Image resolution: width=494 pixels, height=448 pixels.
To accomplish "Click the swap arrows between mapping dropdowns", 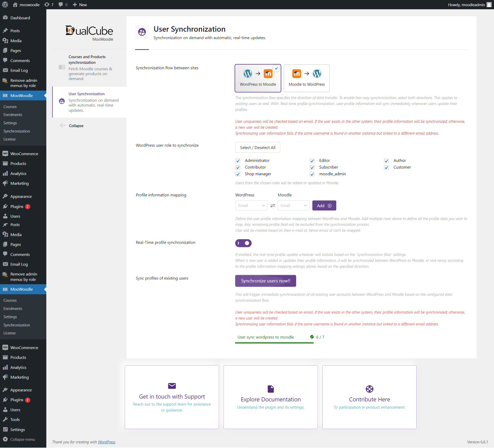I will 273,206.
